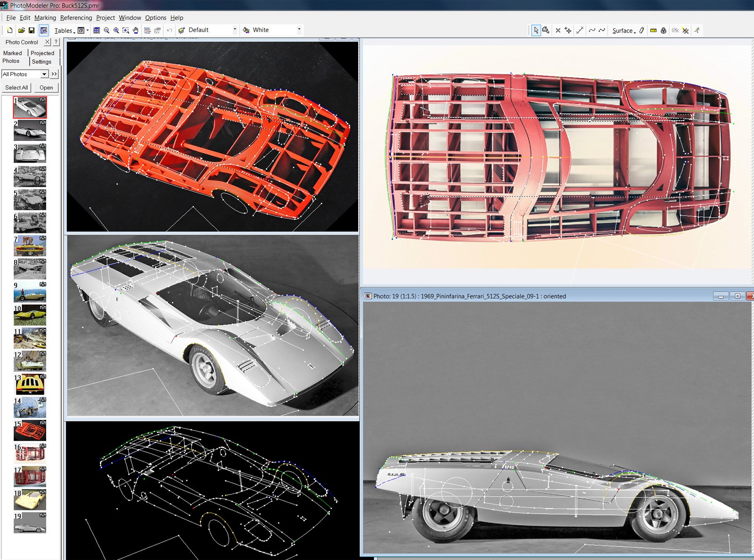Choose the Mark Points cross tool
The height and width of the screenshot is (560, 754).
pos(558,30)
